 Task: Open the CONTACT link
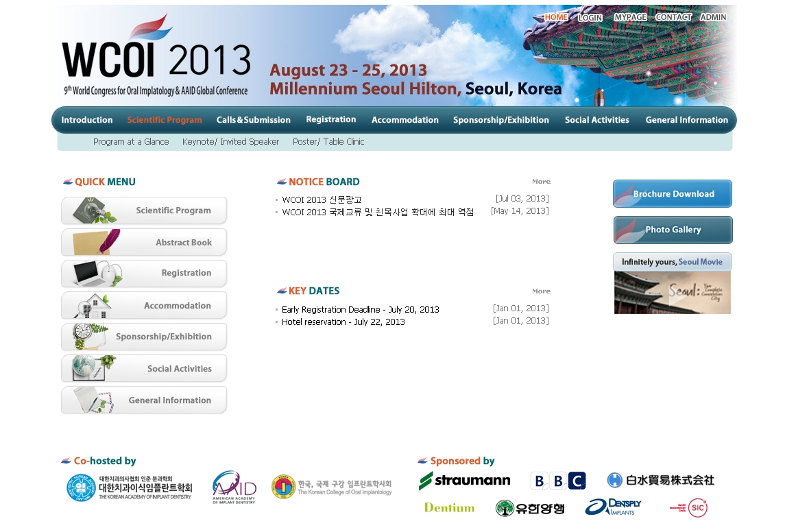pos(673,17)
